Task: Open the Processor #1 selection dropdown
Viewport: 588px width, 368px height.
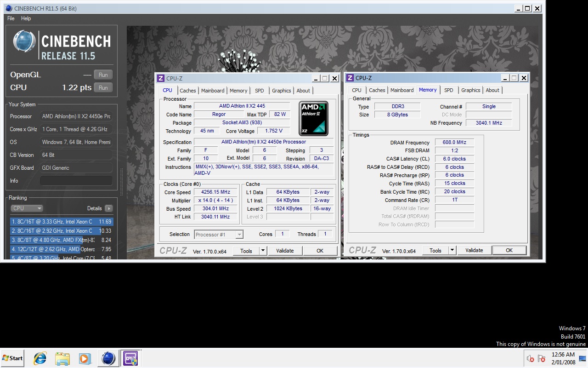Action: point(219,235)
